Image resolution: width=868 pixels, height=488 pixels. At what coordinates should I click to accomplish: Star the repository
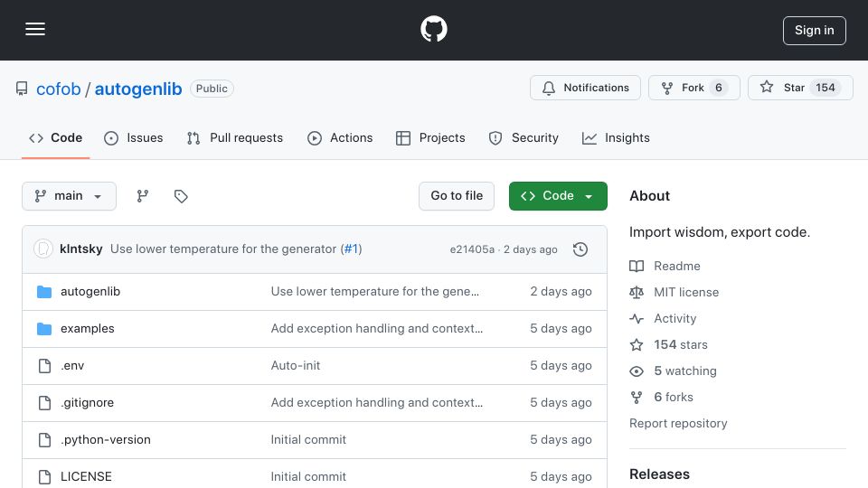tap(800, 88)
